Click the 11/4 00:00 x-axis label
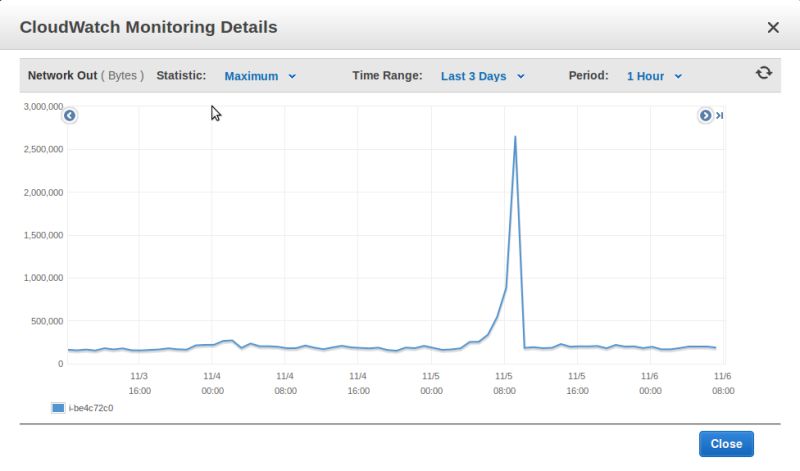The height and width of the screenshot is (471, 800). pos(212,383)
